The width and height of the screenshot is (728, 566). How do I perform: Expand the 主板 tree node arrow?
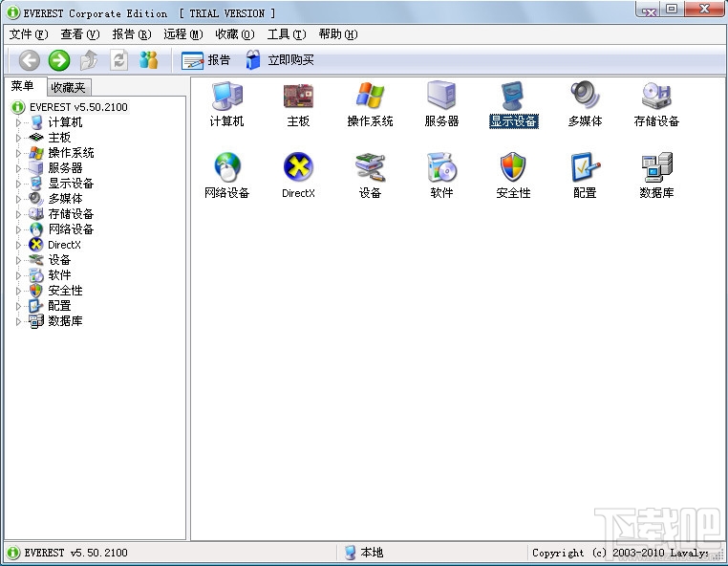click(x=18, y=138)
